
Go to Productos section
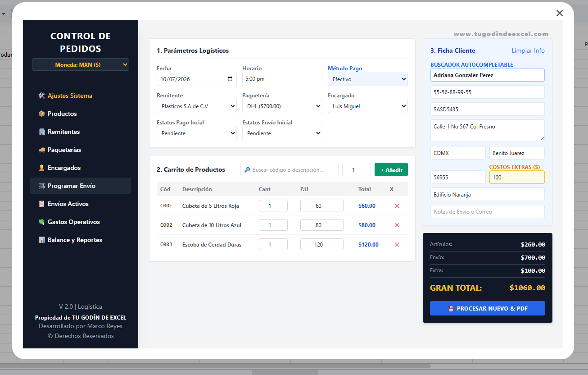pos(81,114)
